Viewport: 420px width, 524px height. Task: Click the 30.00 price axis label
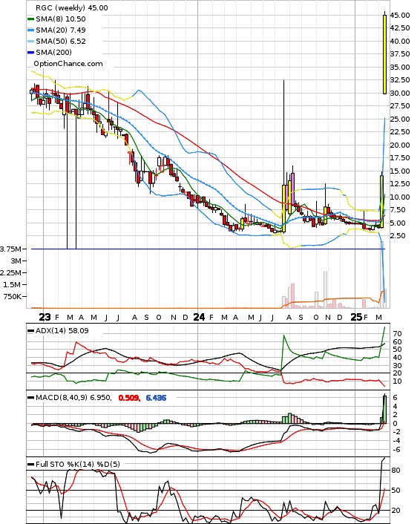[x=400, y=94]
